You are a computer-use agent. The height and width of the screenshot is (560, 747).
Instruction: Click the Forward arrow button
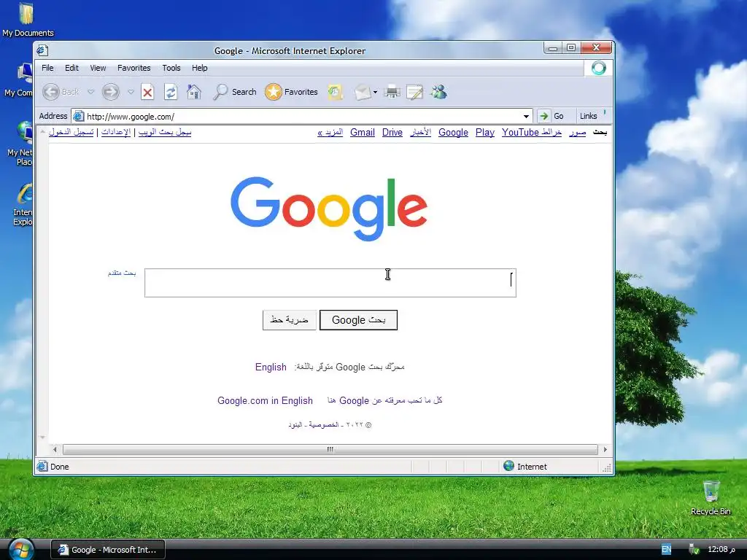[111, 92]
